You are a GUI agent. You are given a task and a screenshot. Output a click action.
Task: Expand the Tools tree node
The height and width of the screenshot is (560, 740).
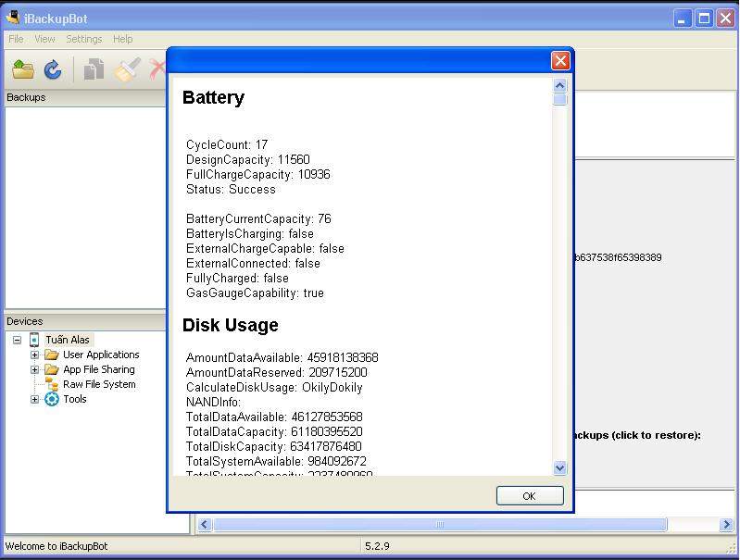[34, 399]
